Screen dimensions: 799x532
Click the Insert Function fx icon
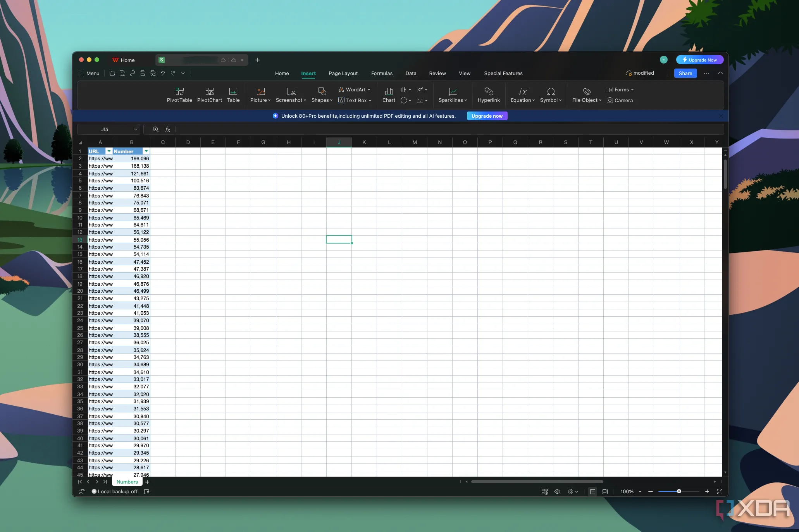tap(167, 129)
